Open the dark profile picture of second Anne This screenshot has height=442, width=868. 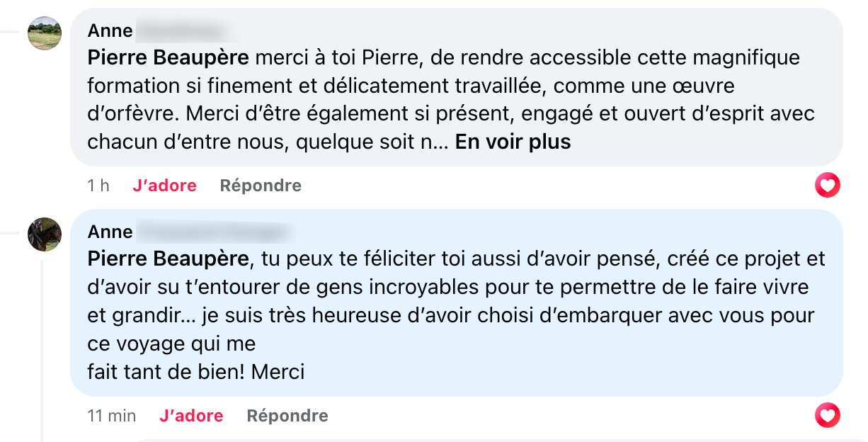[45, 234]
